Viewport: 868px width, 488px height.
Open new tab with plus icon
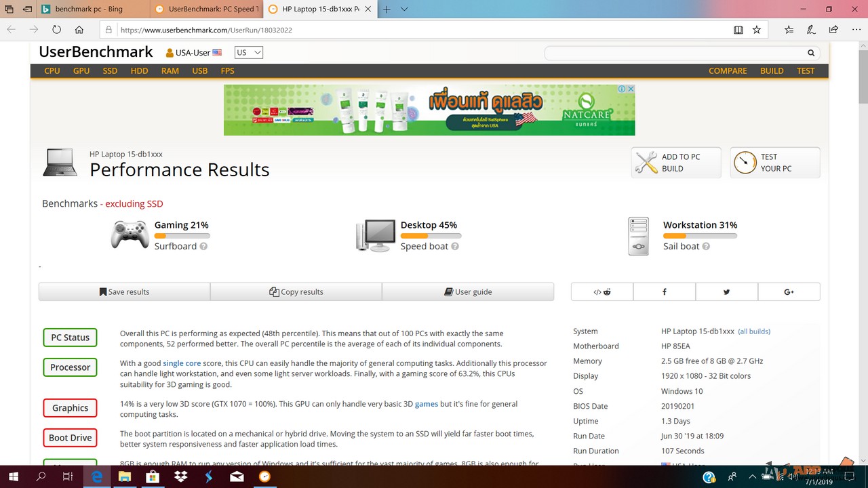(x=387, y=9)
